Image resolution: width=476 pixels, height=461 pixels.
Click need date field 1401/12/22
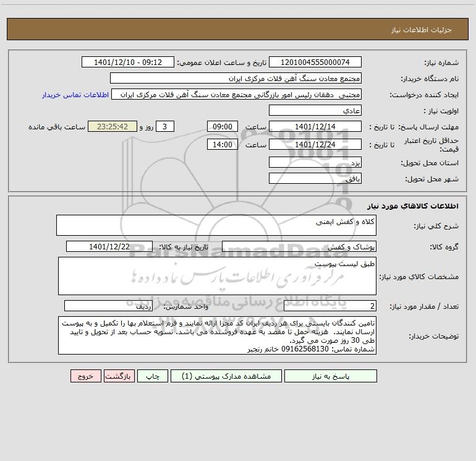[109, 246]
